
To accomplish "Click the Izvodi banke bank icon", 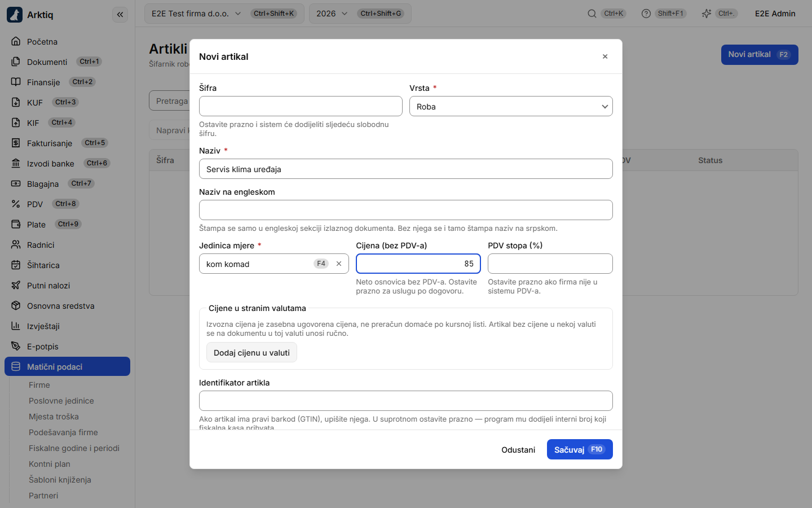I will tap(16, 163).
